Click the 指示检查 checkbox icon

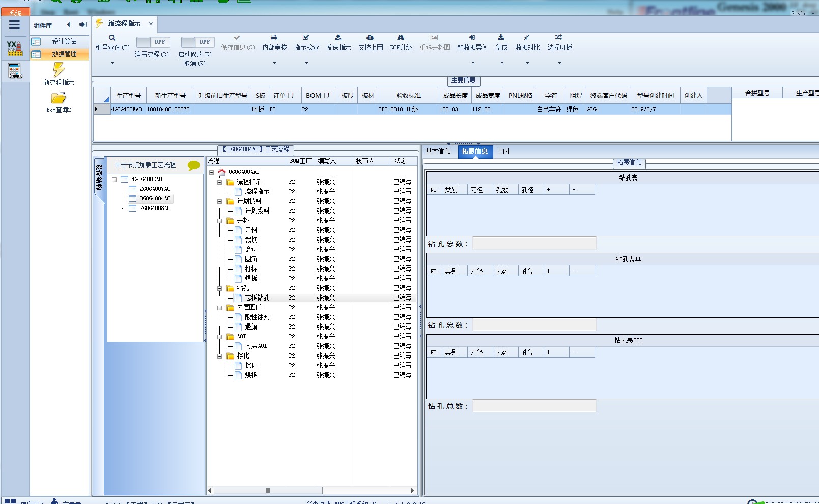point(306,38)
